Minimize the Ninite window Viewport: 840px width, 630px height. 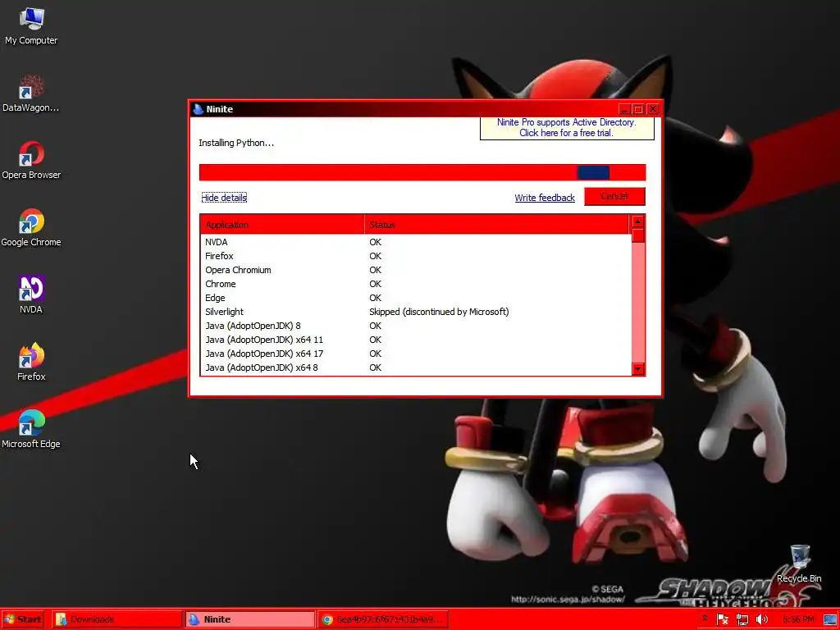624,109
